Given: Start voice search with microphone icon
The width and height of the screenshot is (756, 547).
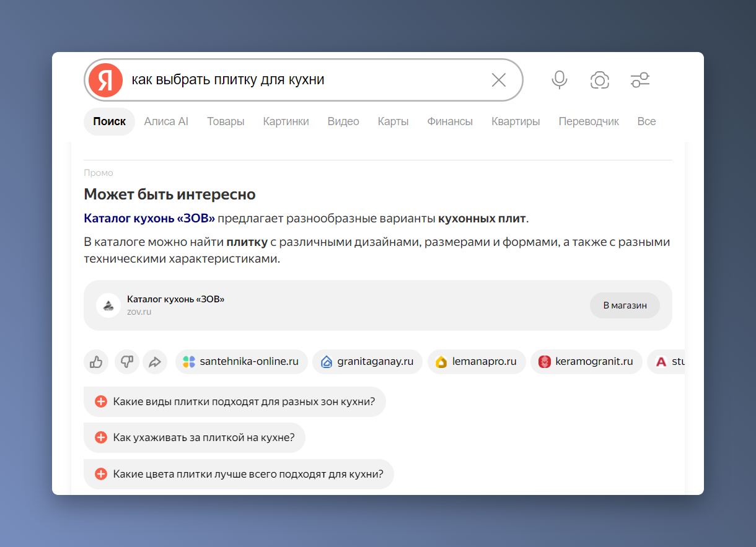Looking at the screenshot, I should [560, 80].
